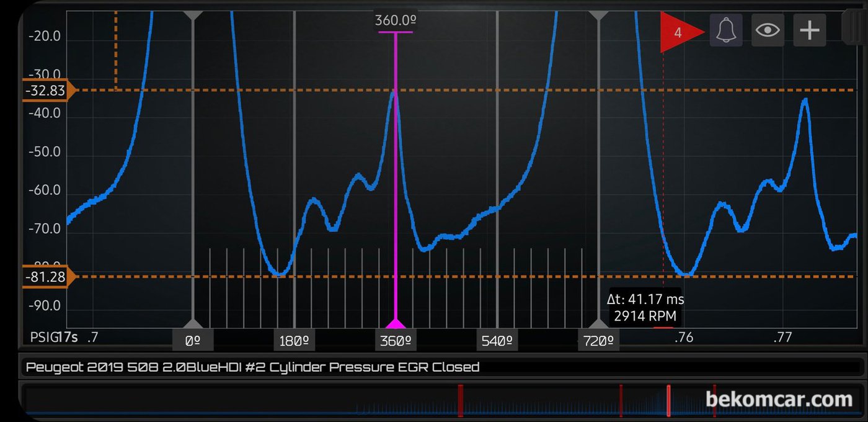Click the 180º phase ruler label
This screenshot has width=868, height=422.
294,341
